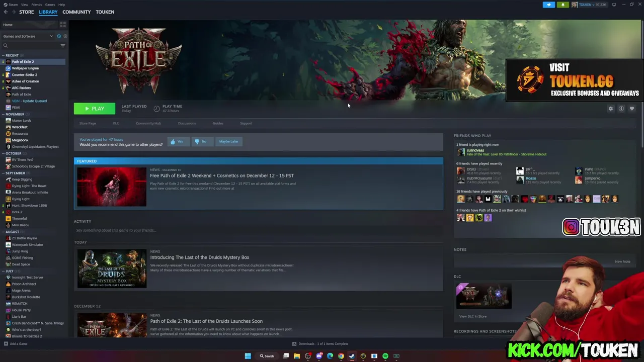This screenshot has width=644, height=362.
Task: Open the COMMUNITY tab
Action: (x=76, y=12)
